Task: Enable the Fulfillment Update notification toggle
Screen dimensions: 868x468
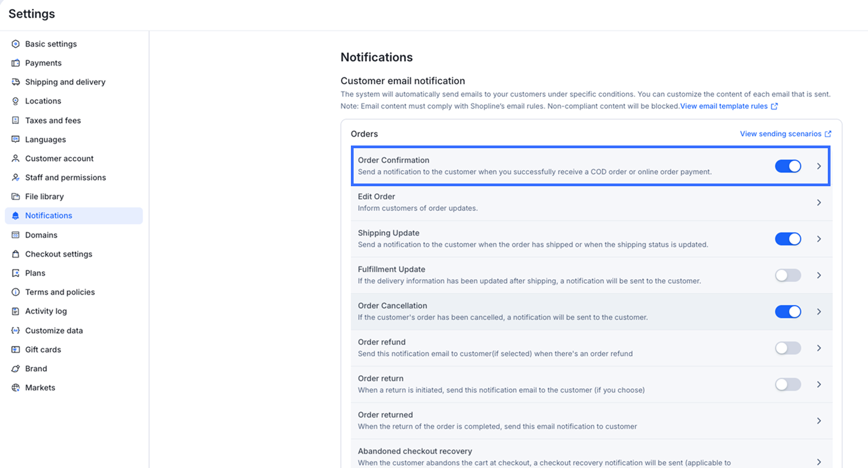Action: pos(788,275)
